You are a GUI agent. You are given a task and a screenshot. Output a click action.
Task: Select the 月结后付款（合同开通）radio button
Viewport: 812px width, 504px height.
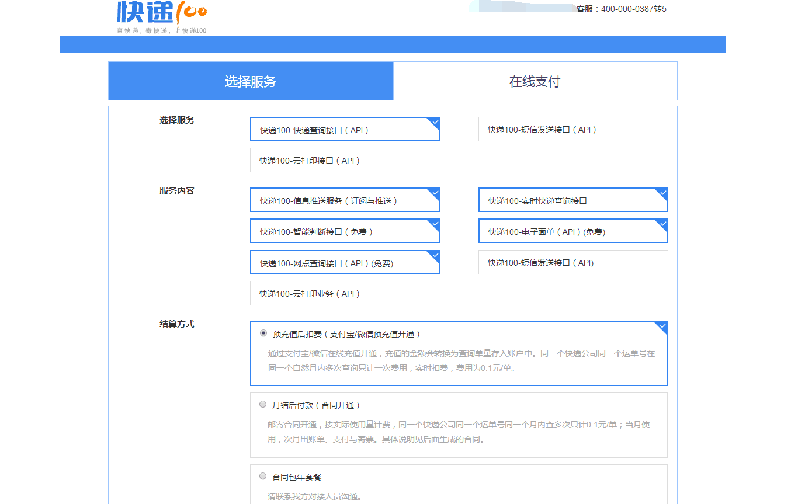[263, 404]
